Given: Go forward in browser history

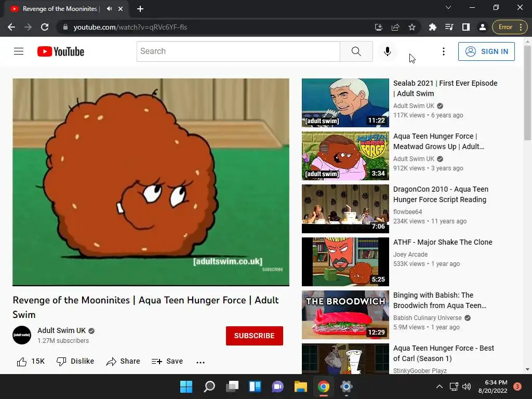Looking at the screenshot, I should point(28,27).
